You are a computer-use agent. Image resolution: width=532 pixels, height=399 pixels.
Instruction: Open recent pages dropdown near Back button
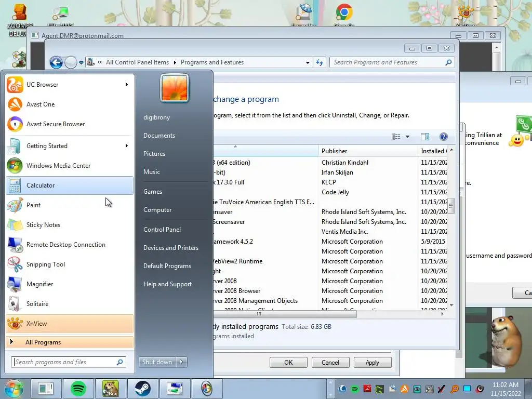click(x=81, y=63)
